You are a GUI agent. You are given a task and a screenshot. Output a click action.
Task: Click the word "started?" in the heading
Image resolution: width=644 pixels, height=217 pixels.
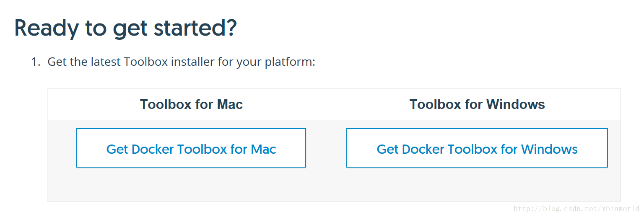(x=195, y=28)
